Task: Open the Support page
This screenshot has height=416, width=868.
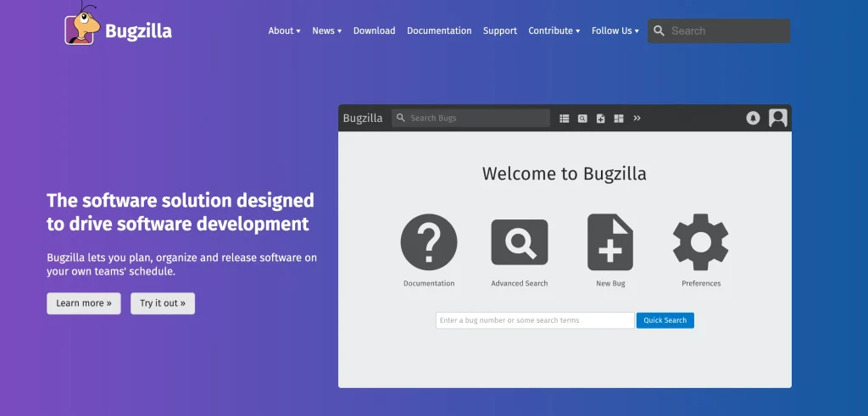Action: point(500,31)
